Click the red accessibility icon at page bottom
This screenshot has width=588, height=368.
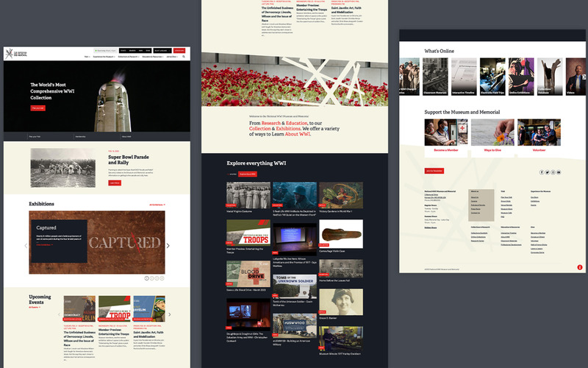click(x=580, y=267)
